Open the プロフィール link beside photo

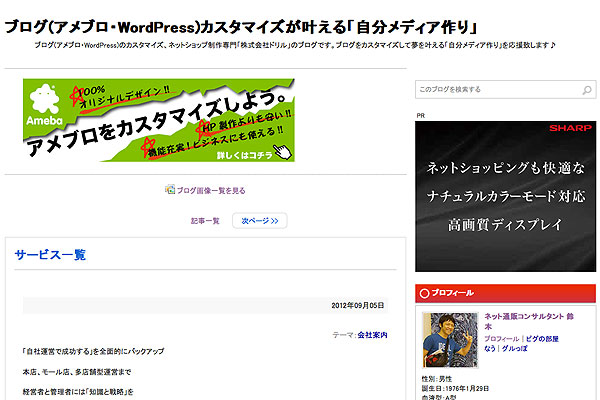click(x=502, y=339)
